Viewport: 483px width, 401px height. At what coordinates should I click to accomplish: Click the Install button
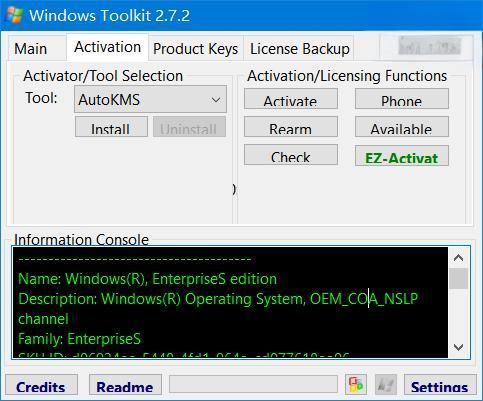click(x=111, y=127)
